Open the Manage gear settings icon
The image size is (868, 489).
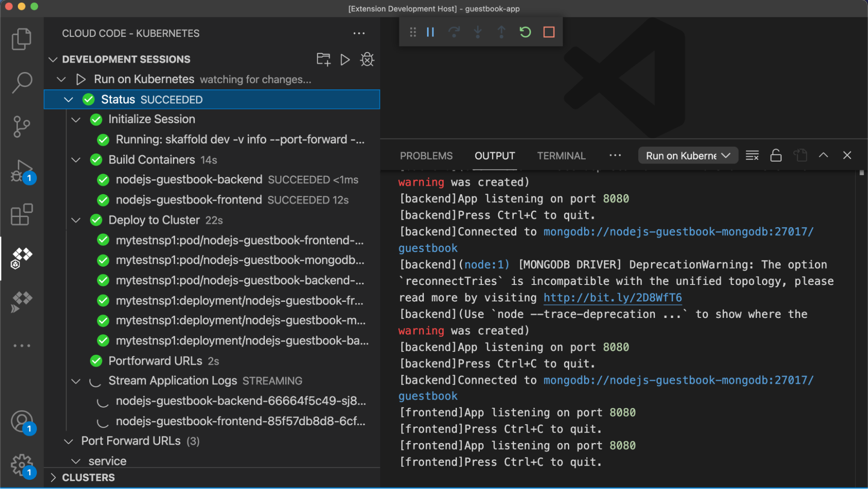(x=22, y=466)
